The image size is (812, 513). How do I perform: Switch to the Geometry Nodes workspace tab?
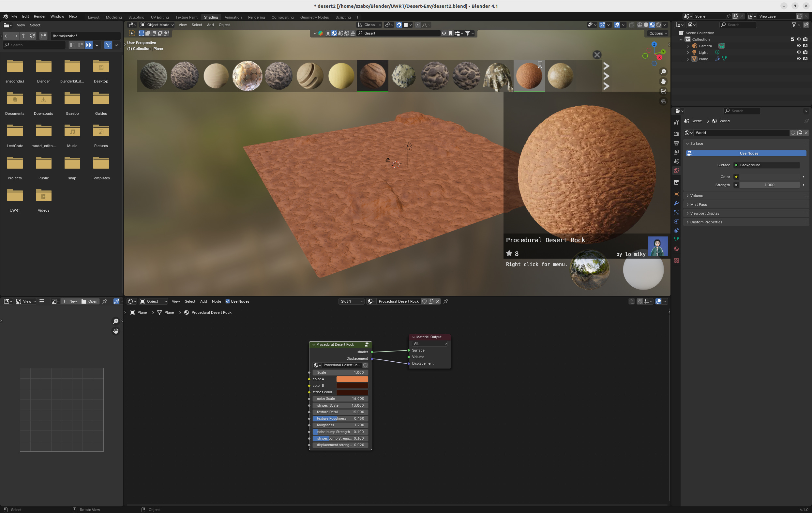coord(314,17)
